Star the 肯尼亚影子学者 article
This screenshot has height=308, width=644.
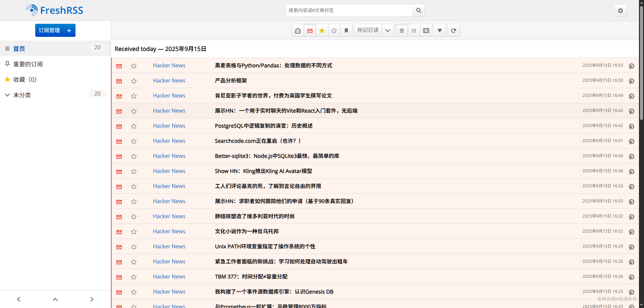click(x=134, y=96)
